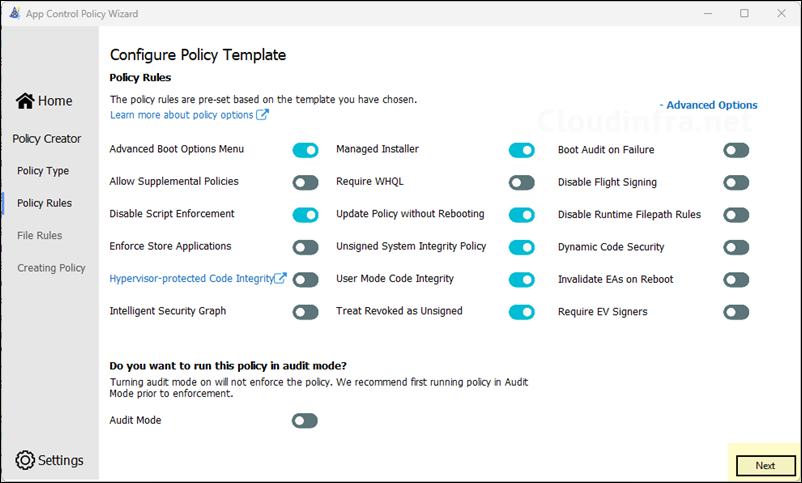Toggle Advanced Boot Options Menu switch
This screenshot has height=483, width=802.
(305, 150)
